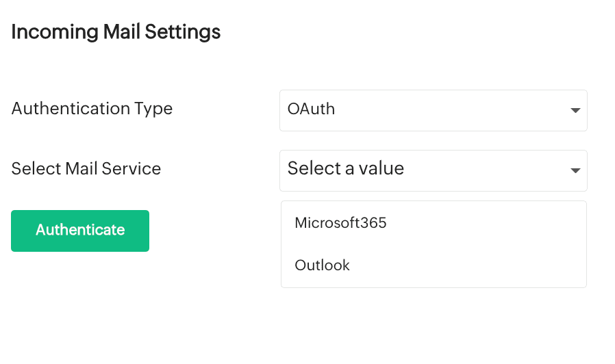Click the word OAuth in the first field

click(x=311, y=109)
